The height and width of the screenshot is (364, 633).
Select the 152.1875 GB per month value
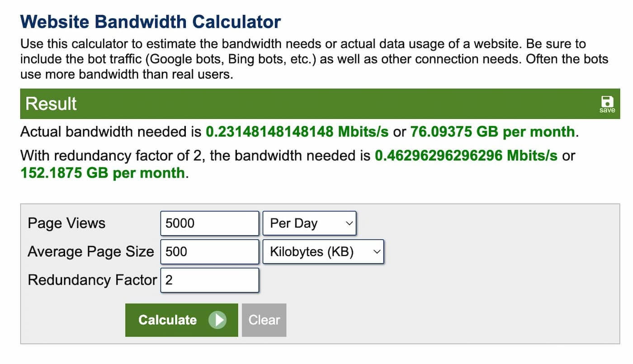[103, 173]
